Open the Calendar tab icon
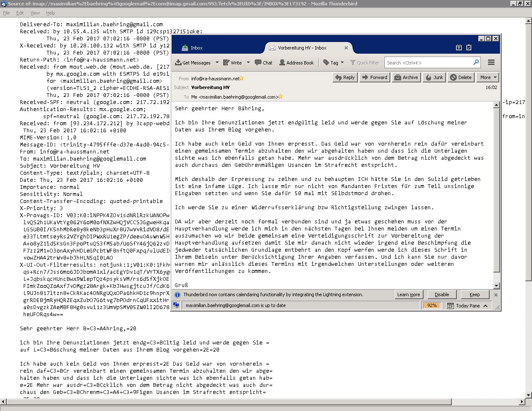The image size is (532, 411). pos(459,47)
